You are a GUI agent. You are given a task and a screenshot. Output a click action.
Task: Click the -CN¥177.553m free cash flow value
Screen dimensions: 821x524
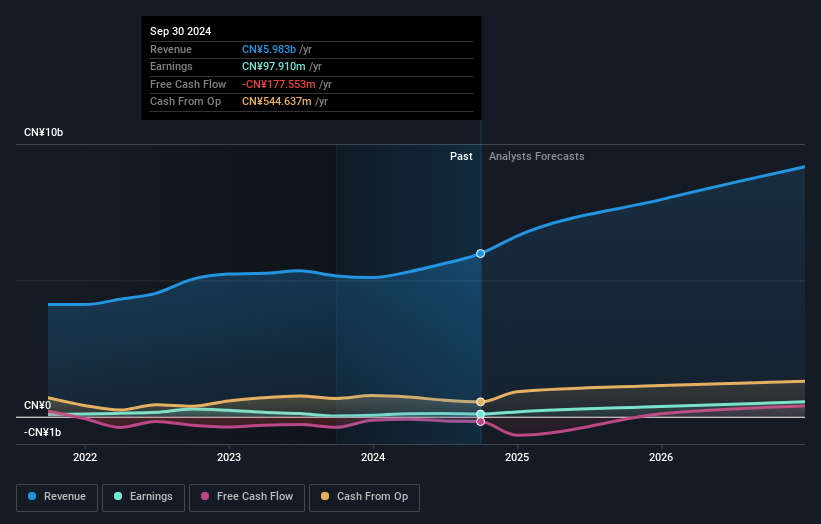(x=279, y=84)
